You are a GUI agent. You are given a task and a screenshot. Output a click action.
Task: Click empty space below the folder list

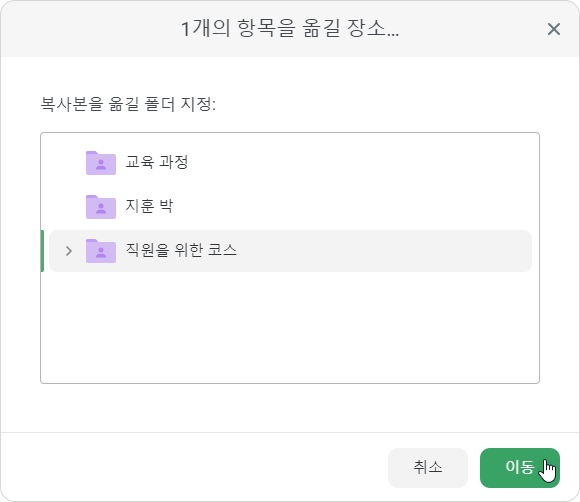(x=290, y=327)
